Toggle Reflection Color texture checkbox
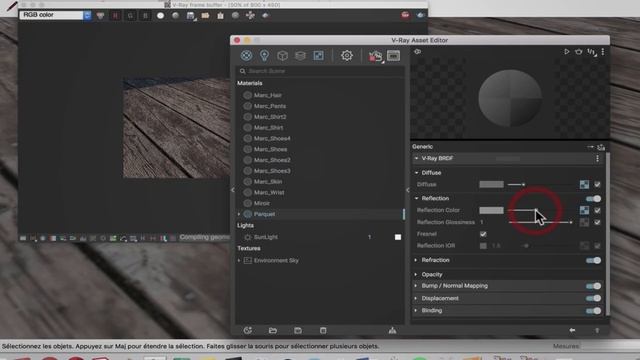Viewport: 640px width, 360px height. [598, 210]
